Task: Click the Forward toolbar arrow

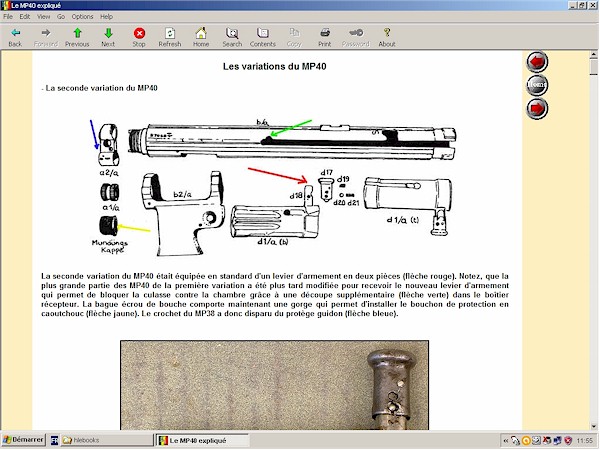Action: [x=46, y=37]
